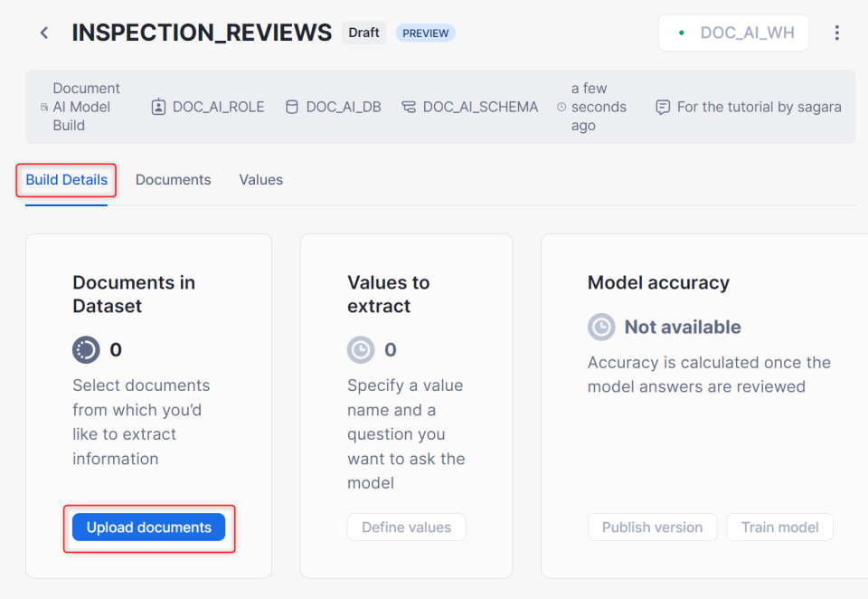The height and width of the screenshot is (599, 868).
Task: Click the Document AI Model Build type icon
Action: point(44,107)
